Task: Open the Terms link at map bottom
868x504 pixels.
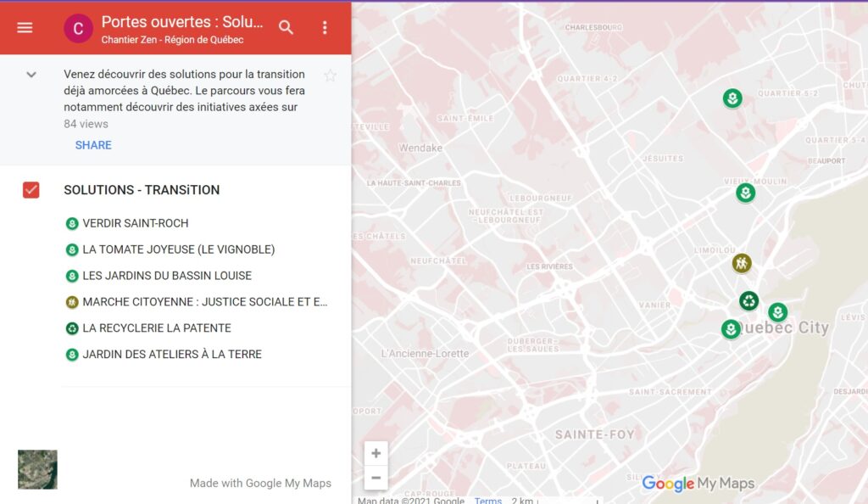Action: (x=487, y=500)
